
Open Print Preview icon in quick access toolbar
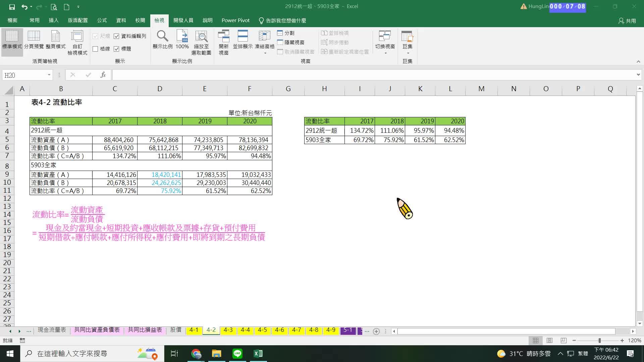coord(54,7)
